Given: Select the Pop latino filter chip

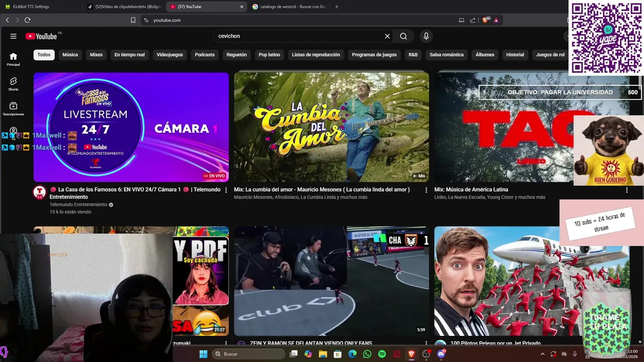Looking at the screenshot, I should 269,54.
